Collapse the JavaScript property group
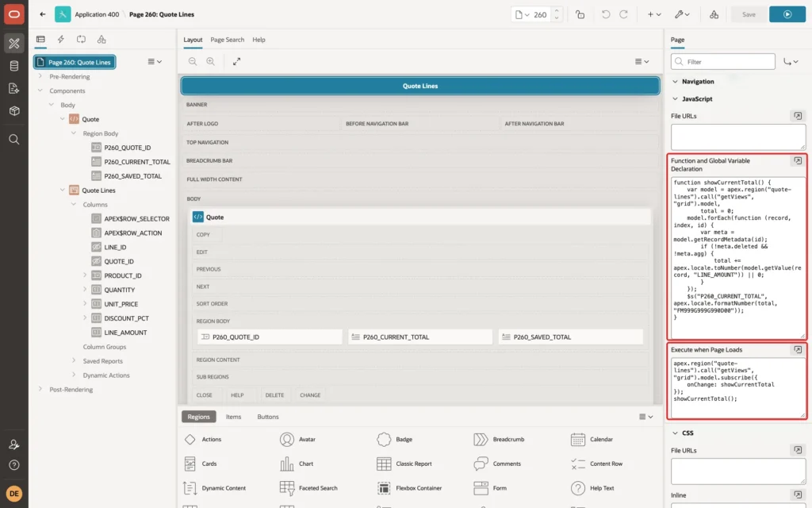 [675, 98]
